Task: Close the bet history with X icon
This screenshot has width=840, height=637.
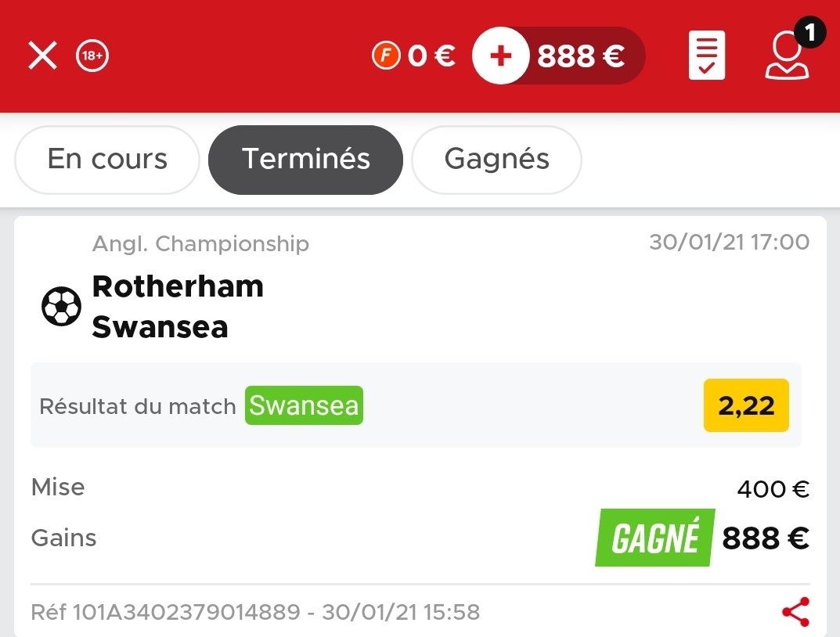Action: [43, 56]
